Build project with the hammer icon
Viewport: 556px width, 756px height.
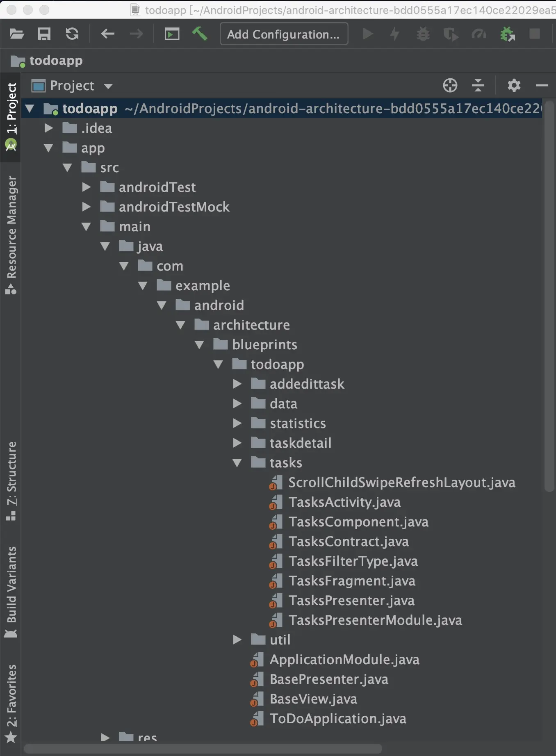point(200,34)
